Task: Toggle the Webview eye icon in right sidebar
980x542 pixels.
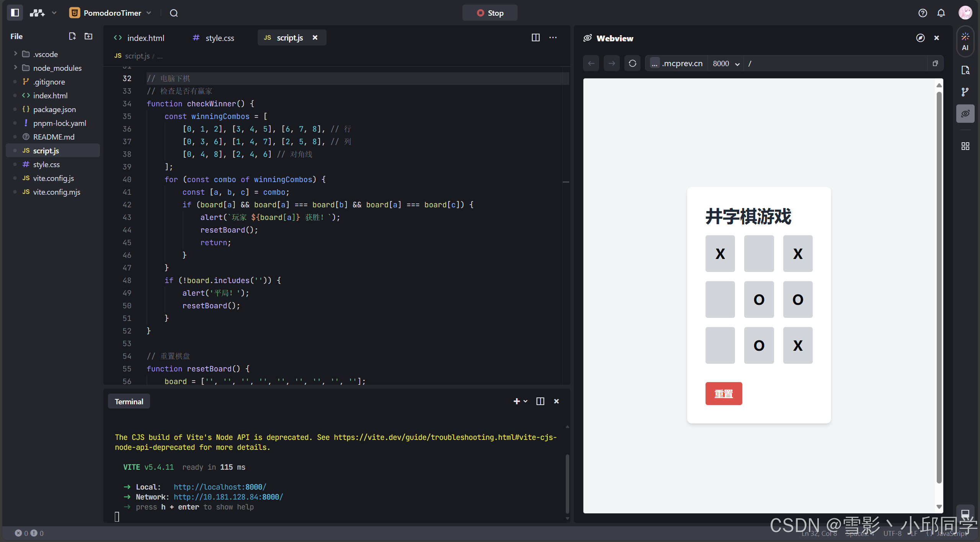Action: coord(965,114)
